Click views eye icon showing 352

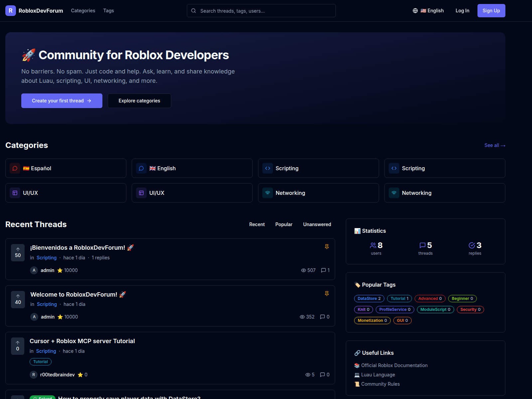[x=302, y=317]
